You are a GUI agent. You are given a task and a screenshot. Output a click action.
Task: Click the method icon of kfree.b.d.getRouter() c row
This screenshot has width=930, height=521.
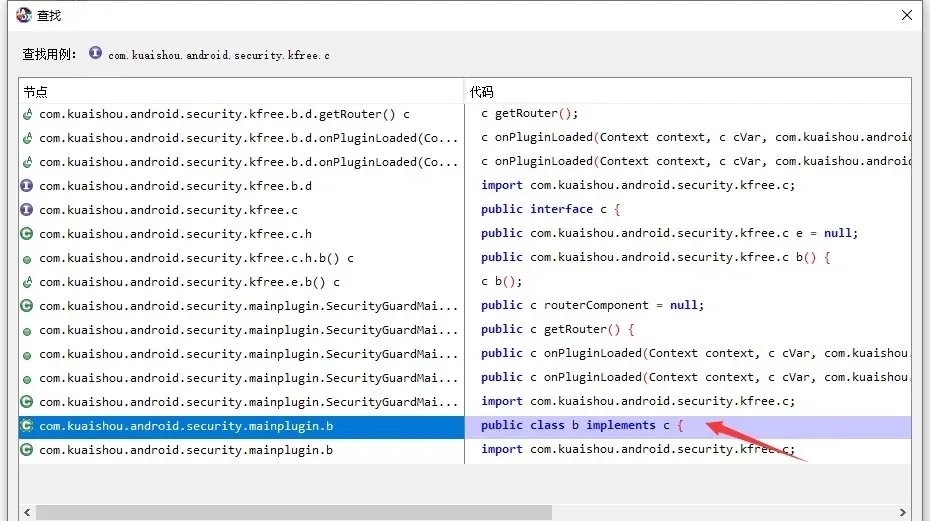(27, 114)
